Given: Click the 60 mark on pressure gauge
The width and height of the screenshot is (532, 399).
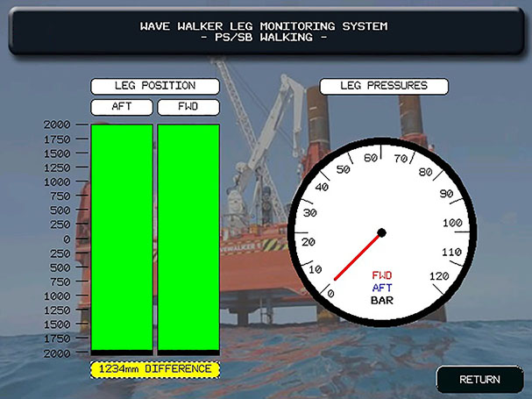Looking at the screenshot, I should (x=371, y=159).
